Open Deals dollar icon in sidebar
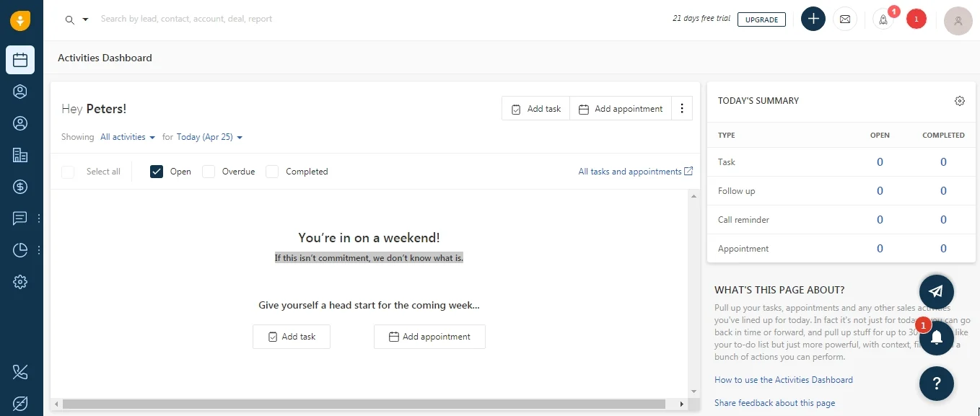Viewport: 980px width, 416px height. [20, 187]
